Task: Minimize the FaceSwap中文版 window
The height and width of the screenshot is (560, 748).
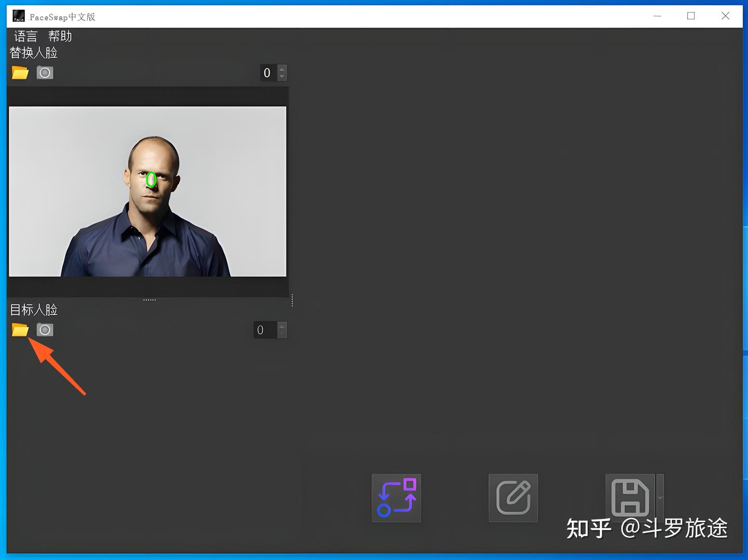Action: tap(657, 16)
